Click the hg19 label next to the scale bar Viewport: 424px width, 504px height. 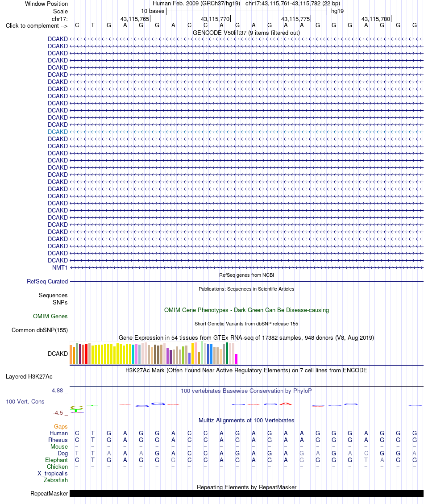click(337, 11)
